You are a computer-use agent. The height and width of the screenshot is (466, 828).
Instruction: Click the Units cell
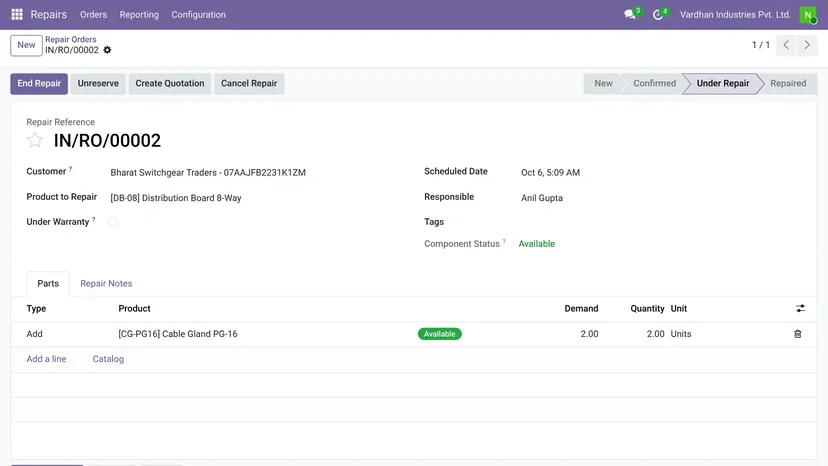[681, 334]
